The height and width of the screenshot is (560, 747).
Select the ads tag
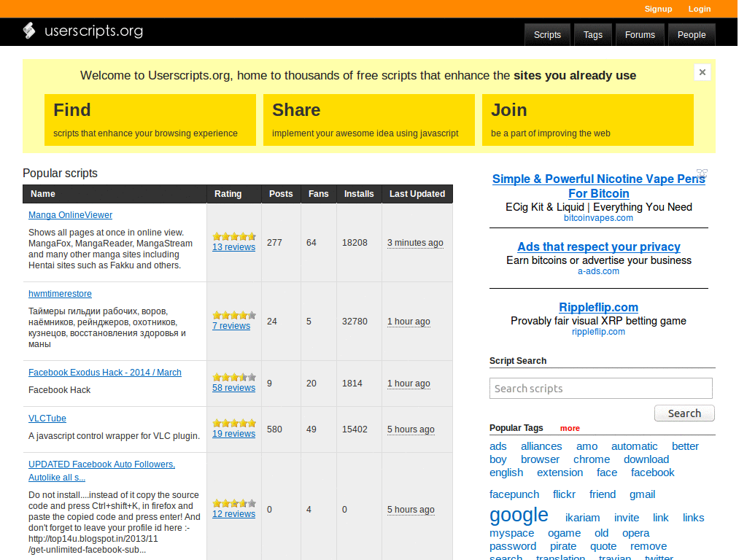[498, 446]
